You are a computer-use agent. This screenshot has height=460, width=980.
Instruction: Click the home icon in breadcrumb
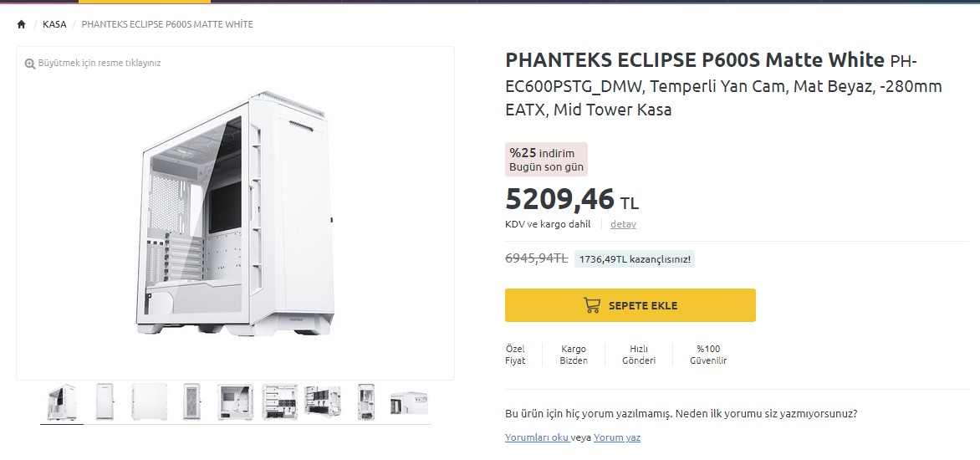point(22,24)
